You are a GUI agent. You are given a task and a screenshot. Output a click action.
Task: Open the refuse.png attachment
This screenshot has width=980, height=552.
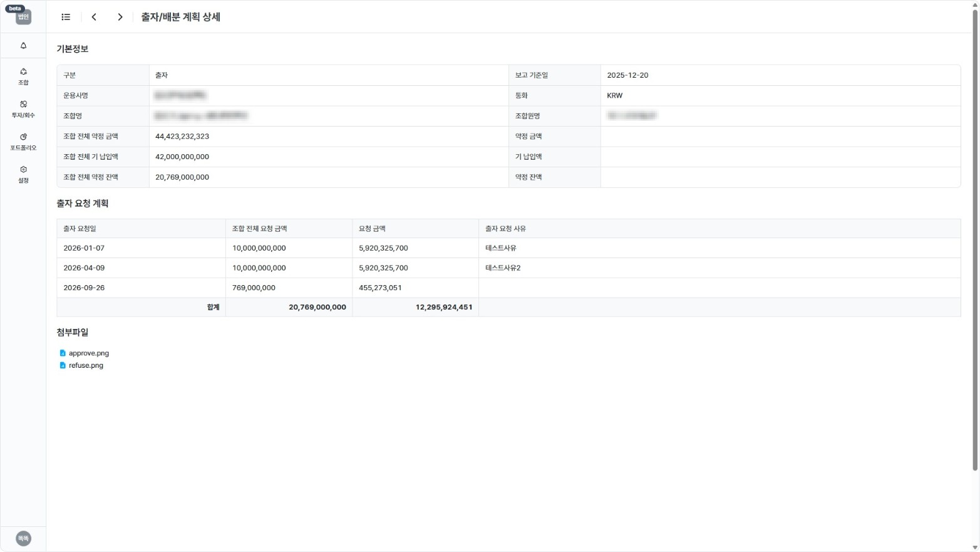coord(86,365)
